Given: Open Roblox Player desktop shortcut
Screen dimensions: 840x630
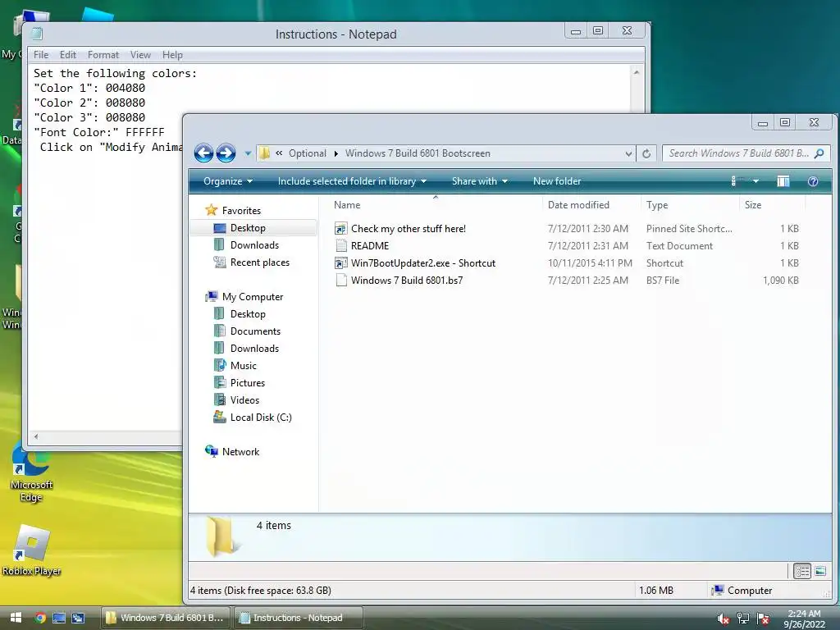Looking at the screenshot, I should pos(31,550).
